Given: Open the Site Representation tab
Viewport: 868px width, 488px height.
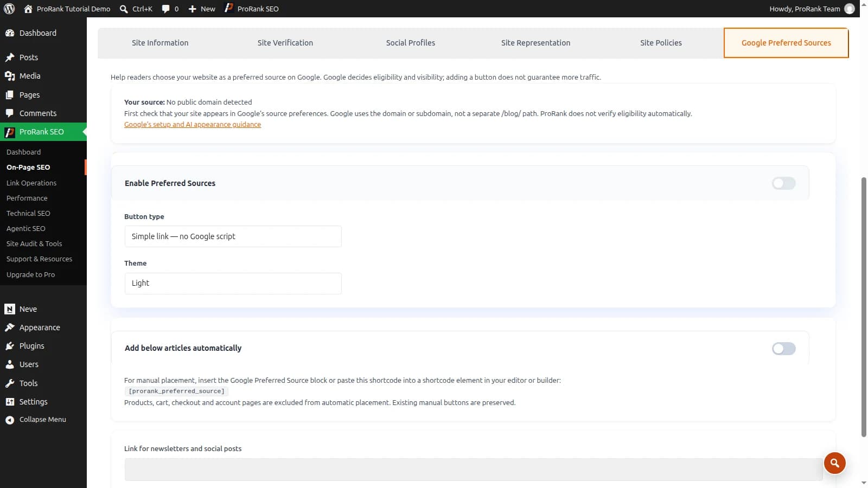Looking at the screenshot, I should [535, 43].
